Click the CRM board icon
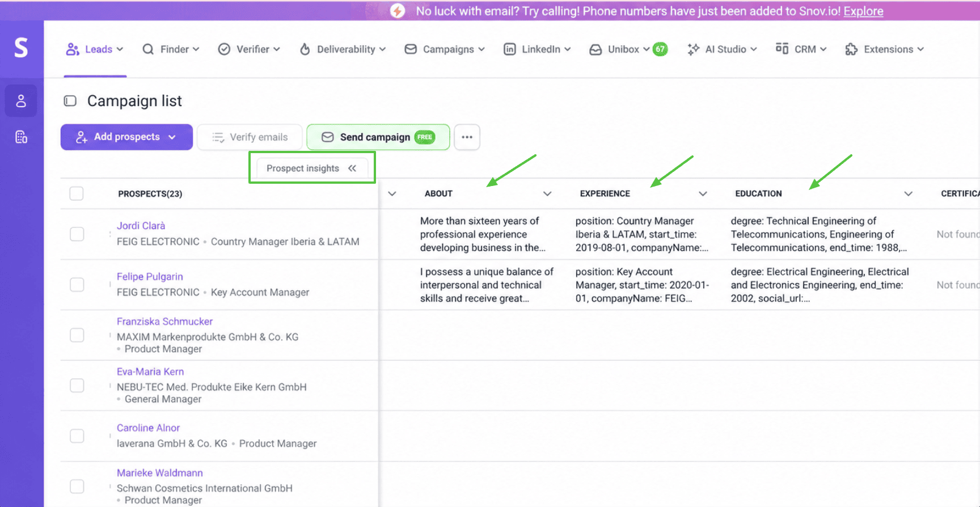Image resolution: width=980 pixels, height=507 pixels. point(782,49)
